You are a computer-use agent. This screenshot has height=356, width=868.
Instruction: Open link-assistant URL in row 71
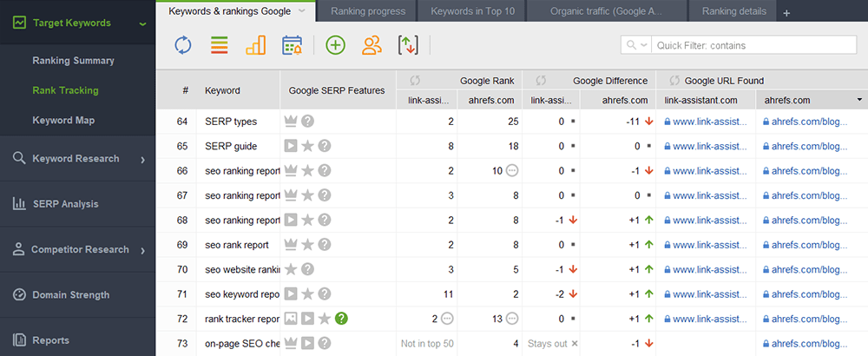710,294
